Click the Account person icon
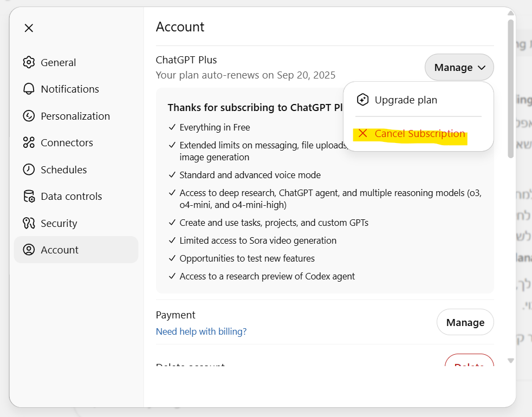The width and height of the screenshot is (532, 417). click(x=29, y=250)
